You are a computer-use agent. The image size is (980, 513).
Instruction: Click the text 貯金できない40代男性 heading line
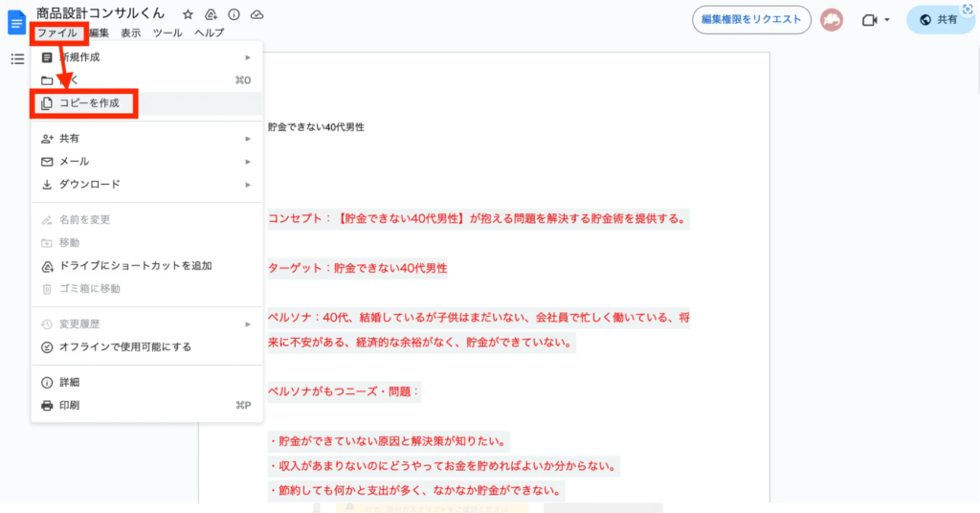point(316,127)
